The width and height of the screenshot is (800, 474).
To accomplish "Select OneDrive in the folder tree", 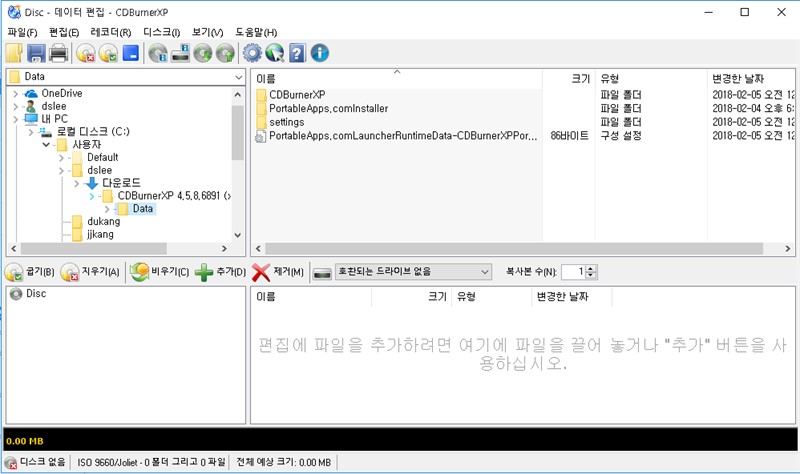I will (x=62, y=93).
